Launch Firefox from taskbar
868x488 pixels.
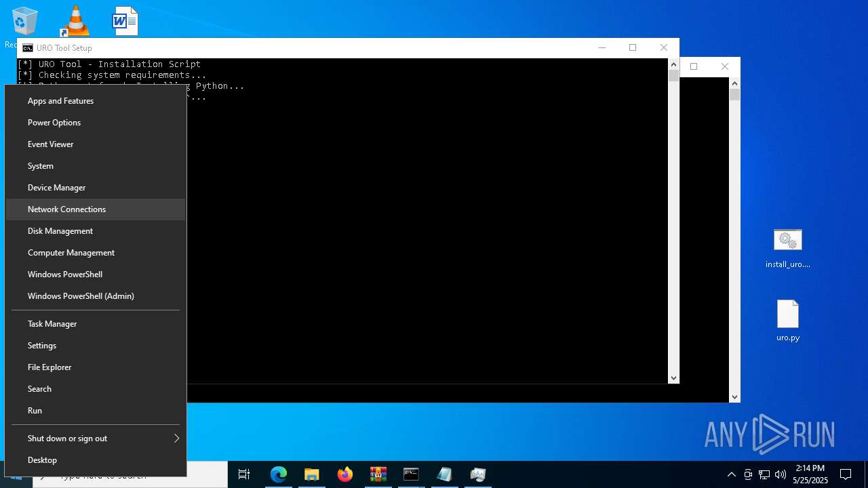tap(345, 474)
